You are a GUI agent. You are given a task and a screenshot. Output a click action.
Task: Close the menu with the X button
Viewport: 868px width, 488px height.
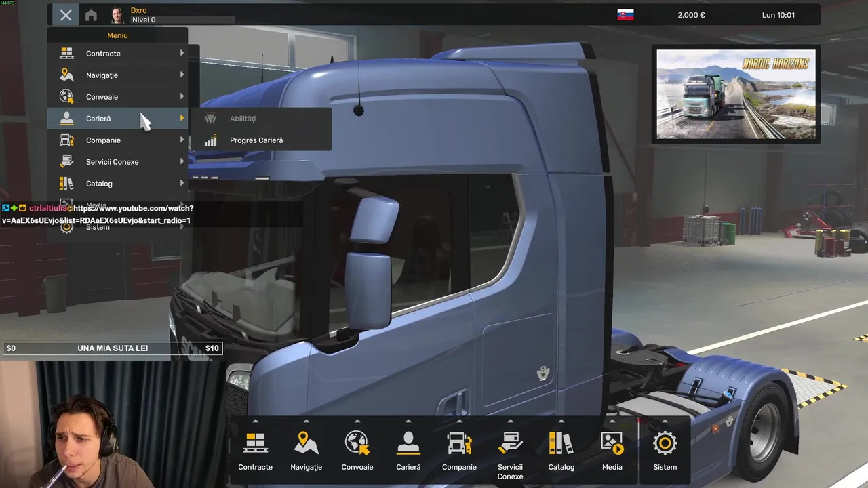click(x=65, y=15)
